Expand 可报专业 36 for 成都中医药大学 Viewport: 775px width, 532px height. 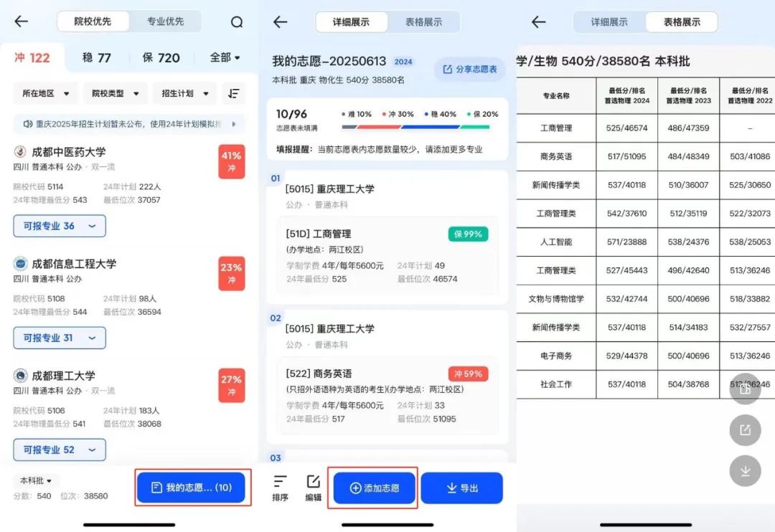coord(60,226)
